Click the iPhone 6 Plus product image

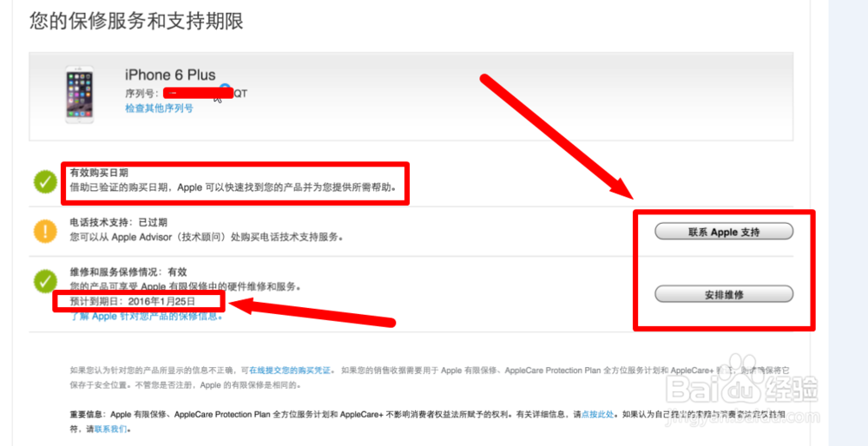[x=80, y=95]
